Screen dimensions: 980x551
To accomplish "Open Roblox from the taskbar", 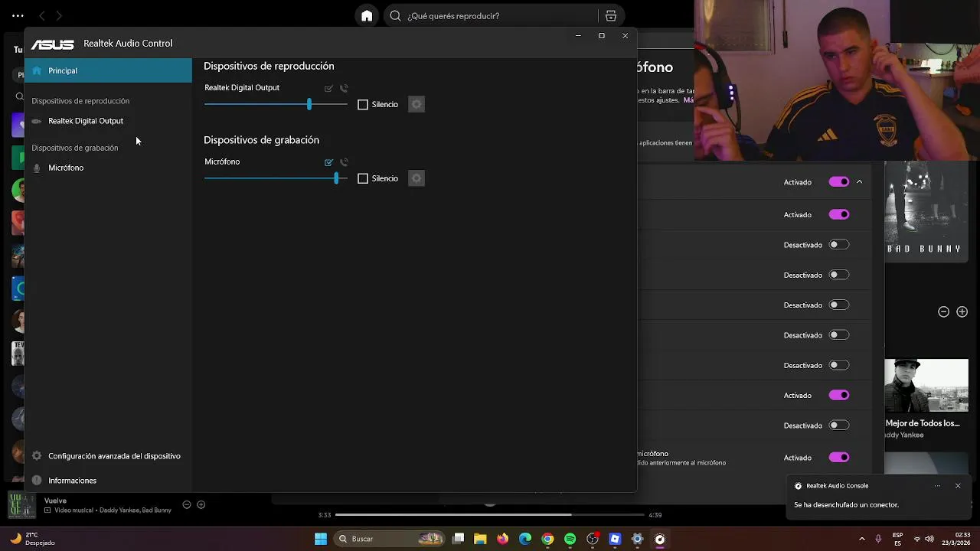I will click(615, 539).
